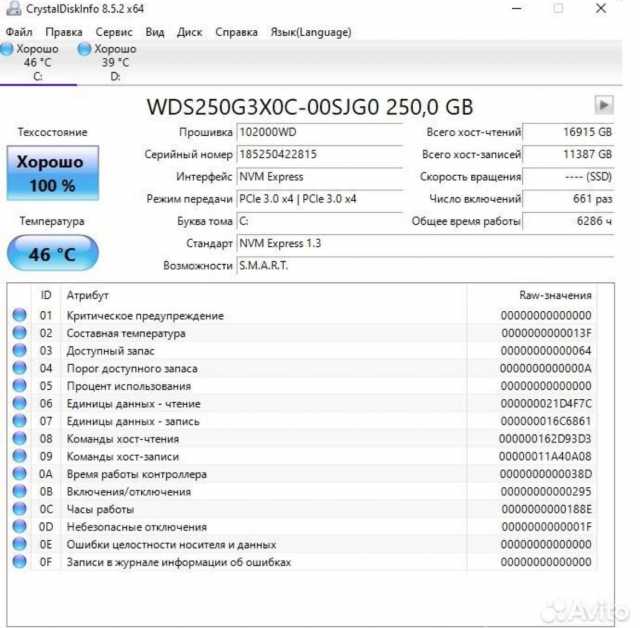640x628 pixels.
Task: Click status icon for Составная температура row
Action: point(19,333)
